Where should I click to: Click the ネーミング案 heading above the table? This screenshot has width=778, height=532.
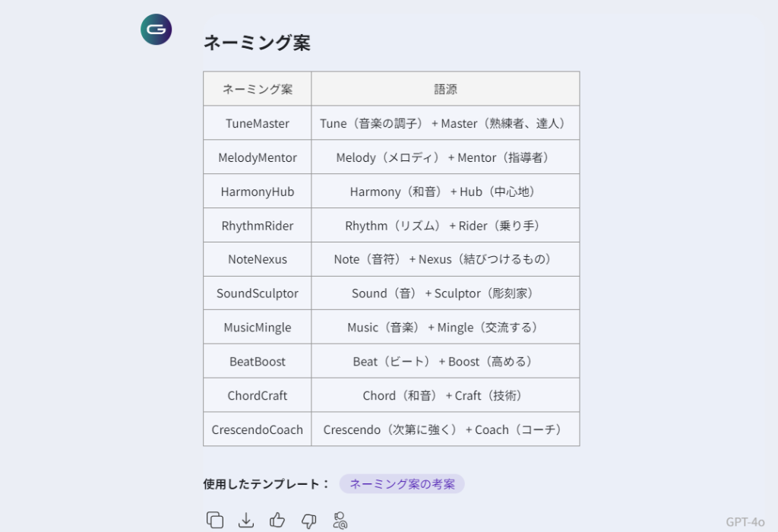pyautogui.click(x=257, y=43)
